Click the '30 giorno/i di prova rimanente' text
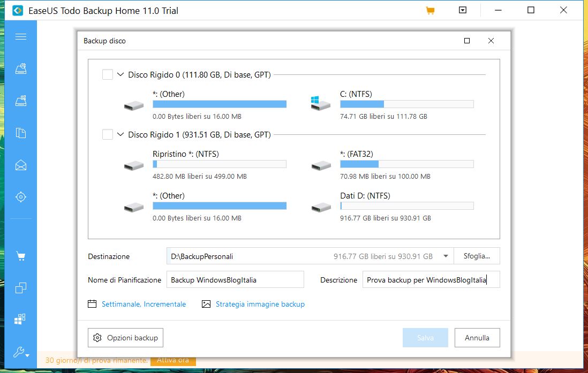This screenshot has height=373, width=588. pos(96,360)
